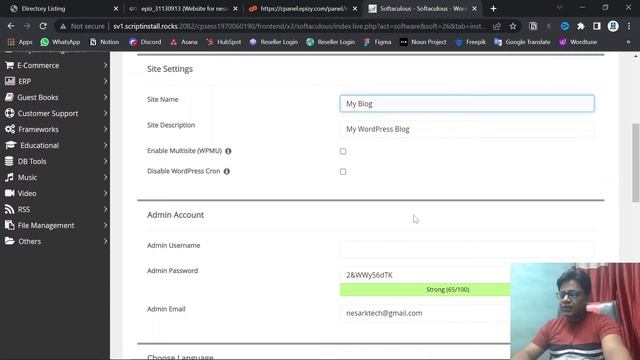Image resolution: width=640 pixels, height=360 pixels.
Task: Open the Google Translate bookmark
Action: coord(522,42)
